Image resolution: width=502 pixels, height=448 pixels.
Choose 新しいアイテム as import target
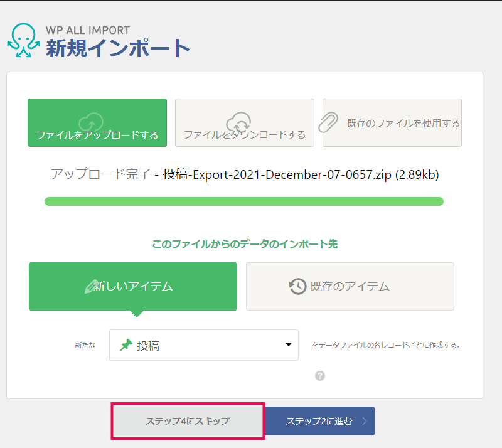pyautogui.click(x=133, y=286)
